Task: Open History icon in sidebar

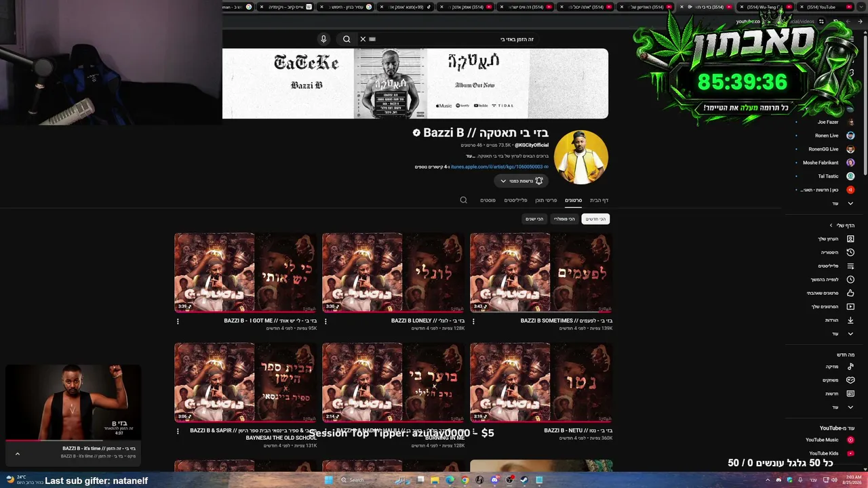Action: (x=850, y=252)
